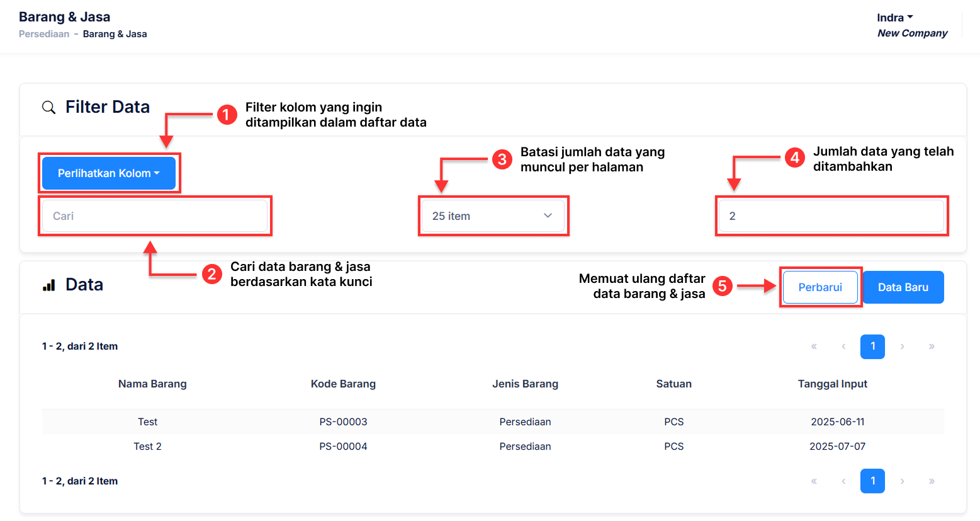Jump to last page in top pagination
This screenshot has height=521, width=980.
[x=932, y=346]
